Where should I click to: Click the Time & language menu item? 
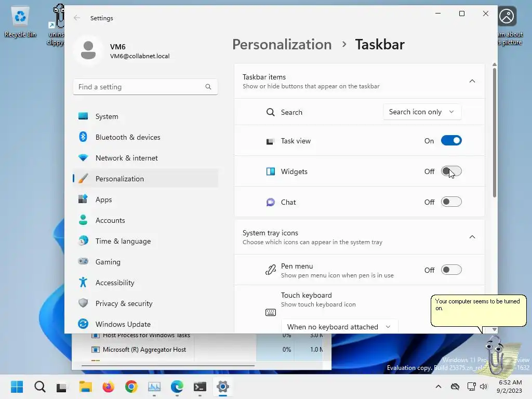[145, 241]
